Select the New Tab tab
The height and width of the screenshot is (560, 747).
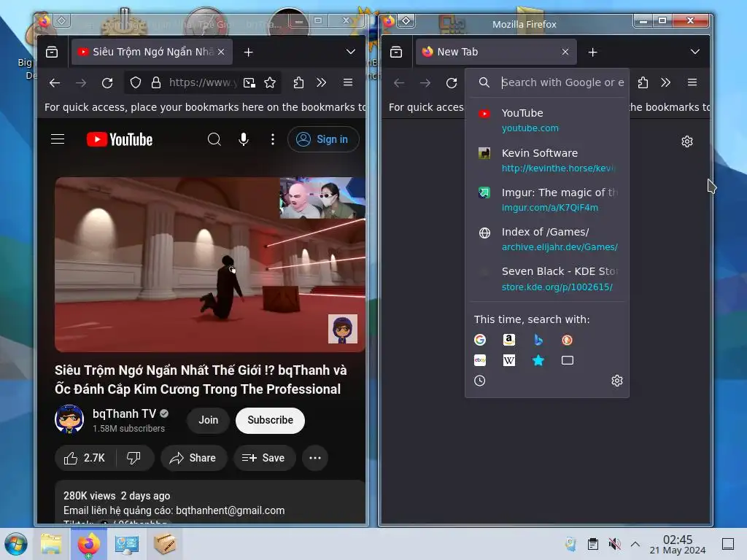496,52
